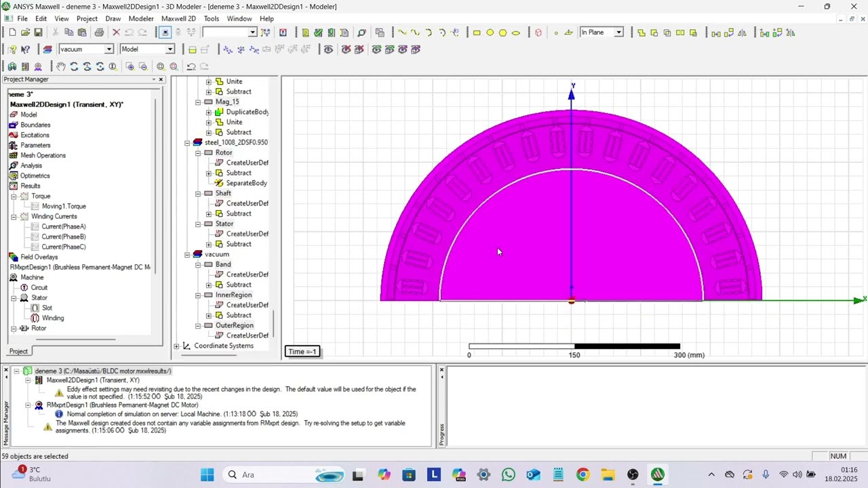The image size is (868, 488).
Task: Click the What's This help cursor icon
Action: (25, 49)
